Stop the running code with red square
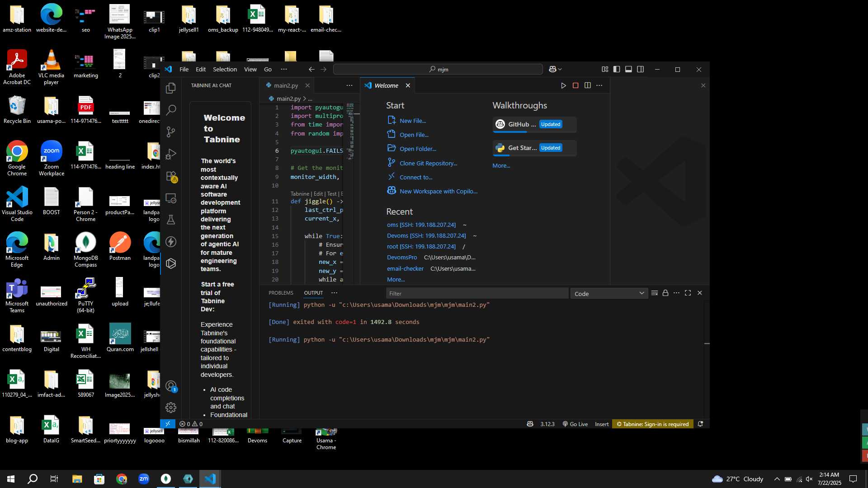The width and height of the screenshot is (868, 488). tap(576, 85)
